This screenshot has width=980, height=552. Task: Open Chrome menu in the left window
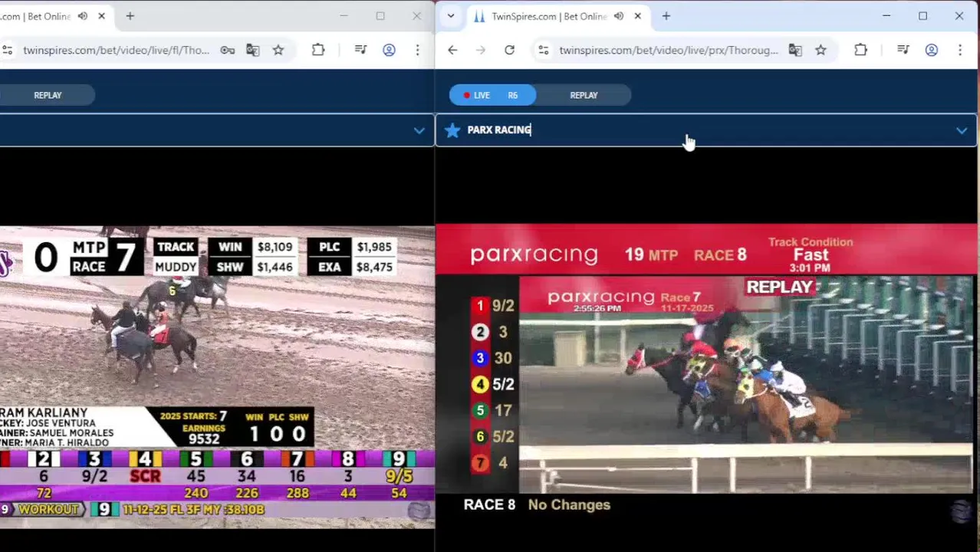pyautogui.click(x=417, y=50)
